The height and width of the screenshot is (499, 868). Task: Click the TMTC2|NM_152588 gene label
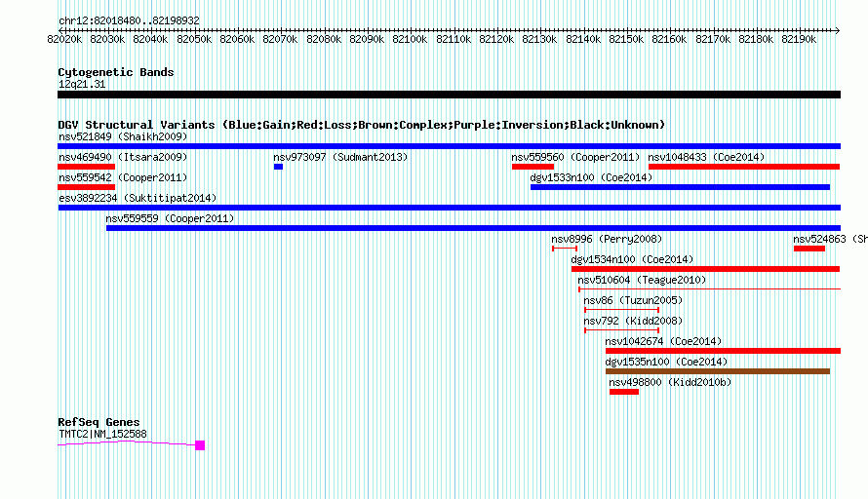103,435
